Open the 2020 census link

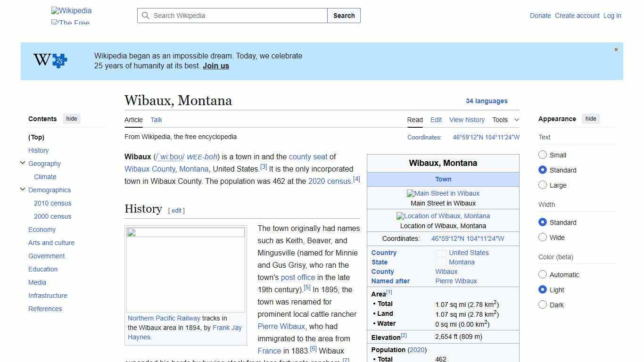pyautogui.click(x=330, y=181)
